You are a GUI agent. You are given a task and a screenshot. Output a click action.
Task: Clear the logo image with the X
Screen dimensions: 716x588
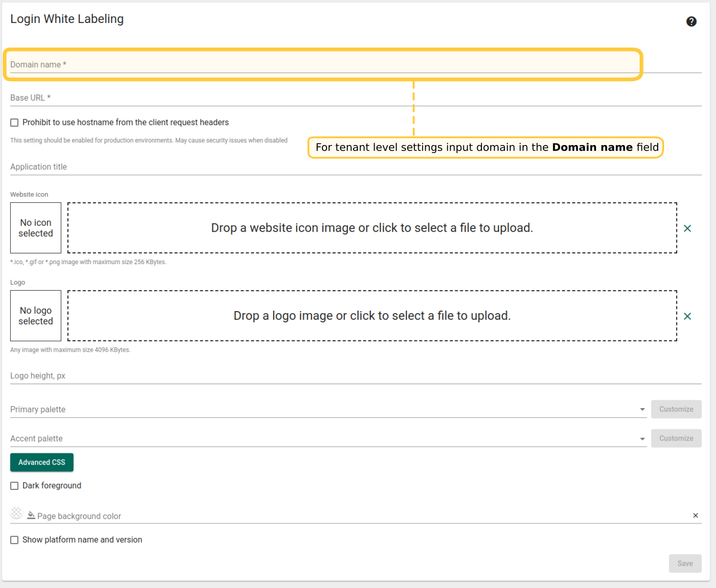click(687, 316)
